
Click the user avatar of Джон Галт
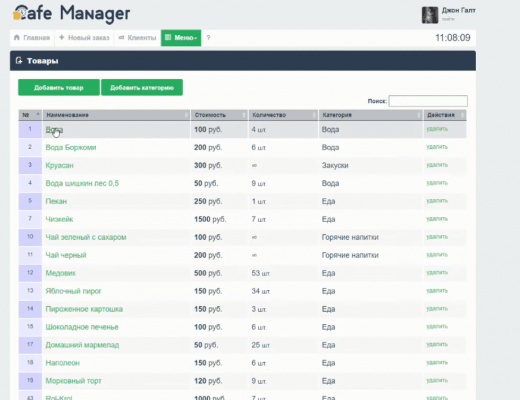[x=430, y=15]
